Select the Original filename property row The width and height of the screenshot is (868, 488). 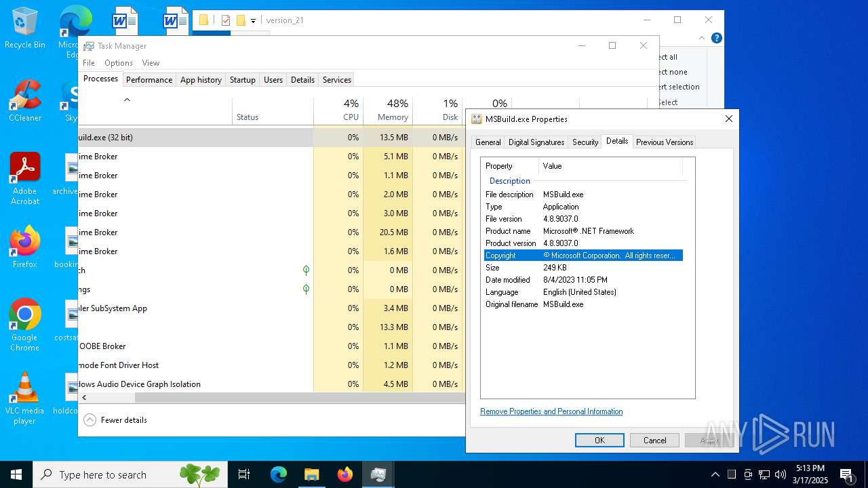583,304
